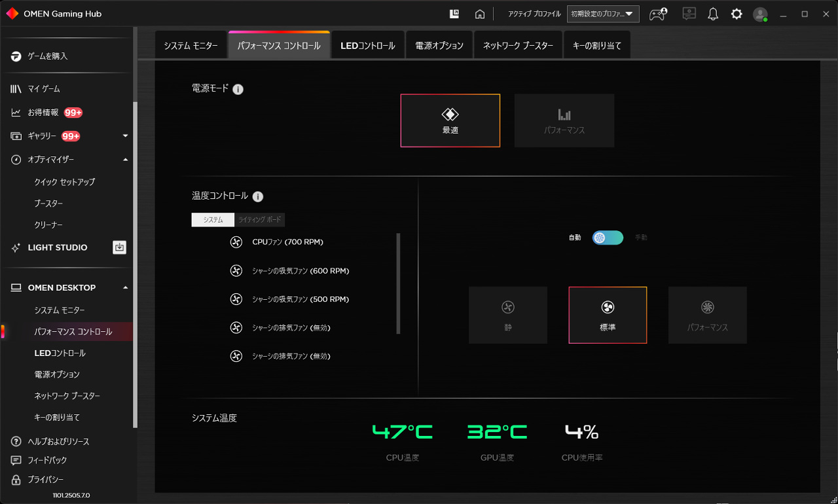Show 温度コントロール info tooltip icon

258,196
